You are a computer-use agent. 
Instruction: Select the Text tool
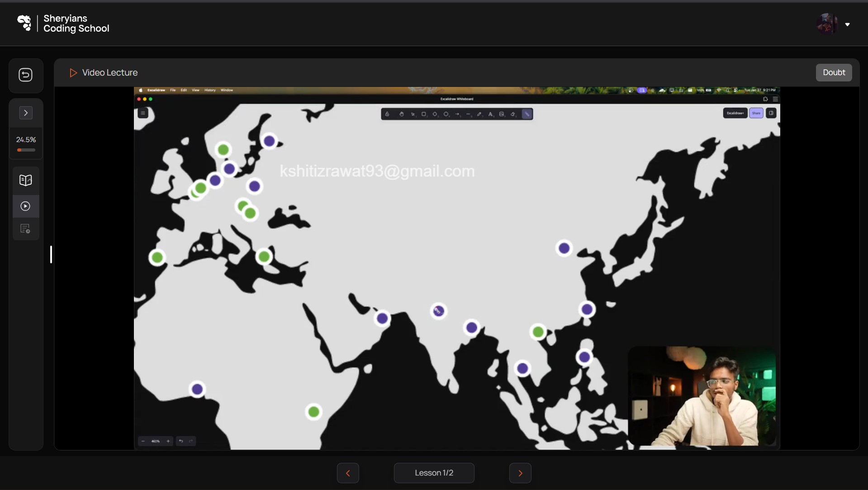pyautogui.click(x=490, y=114)
